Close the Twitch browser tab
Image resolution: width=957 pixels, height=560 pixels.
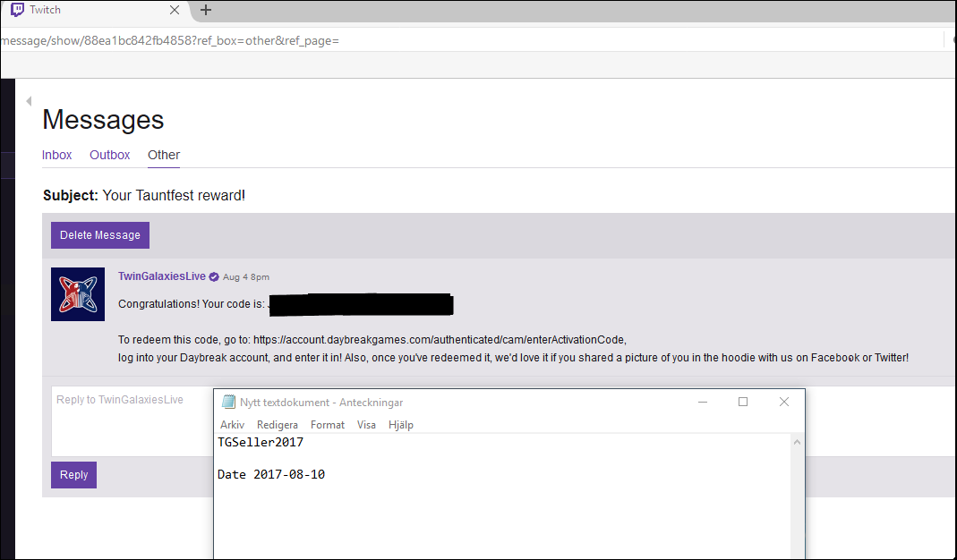[175, 10]
